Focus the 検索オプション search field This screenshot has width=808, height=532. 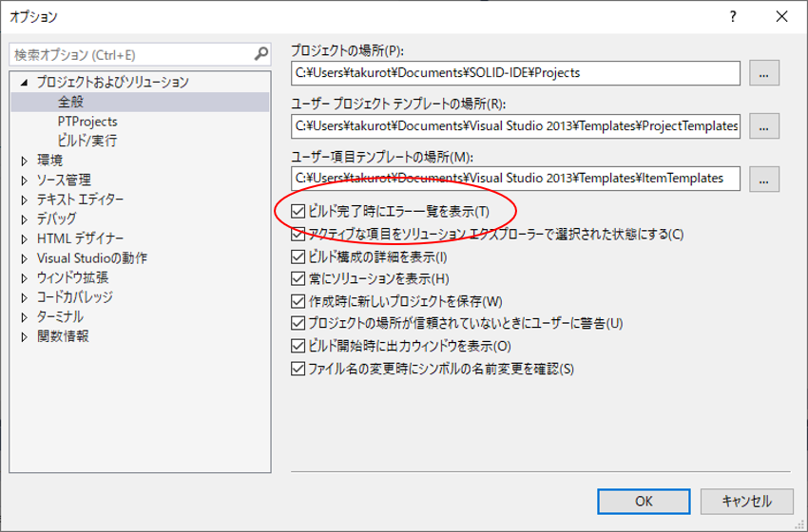131,55
